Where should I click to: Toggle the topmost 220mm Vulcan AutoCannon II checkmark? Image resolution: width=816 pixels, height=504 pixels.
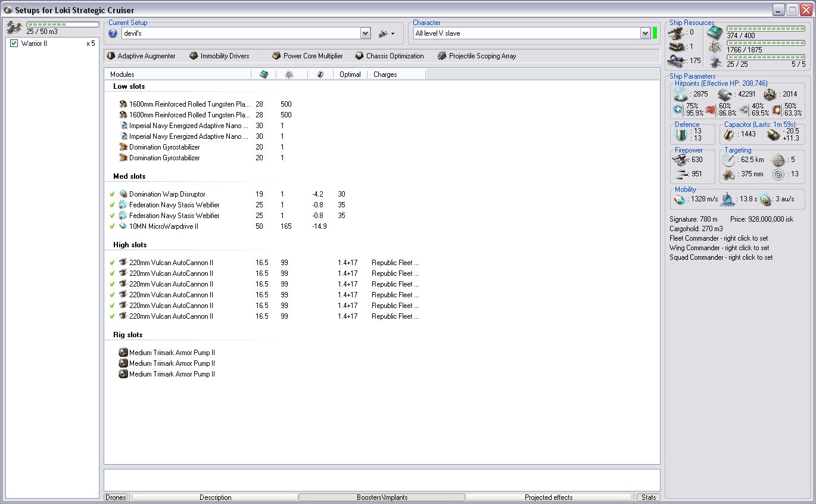click(112, 263)
